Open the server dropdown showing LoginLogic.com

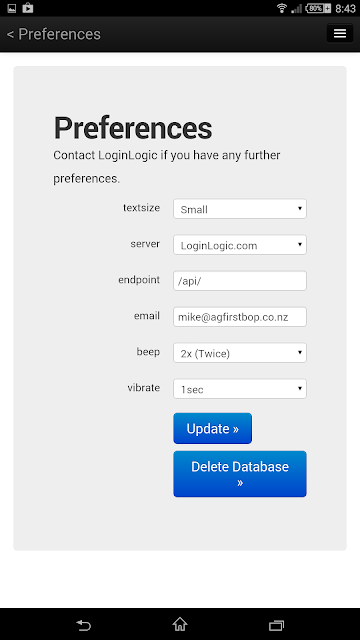(x=240, y=245)
